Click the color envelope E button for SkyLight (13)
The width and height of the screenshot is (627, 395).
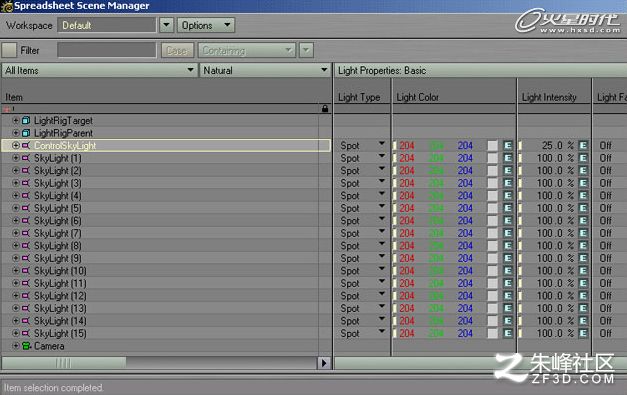[x=508, y=308]
